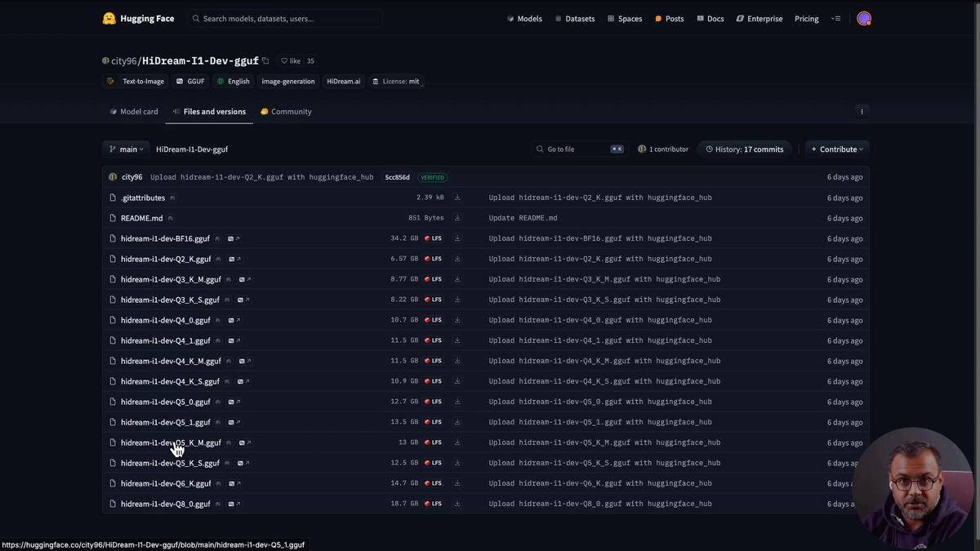Click the HiDream.ai tag

[x=344, y=82]
